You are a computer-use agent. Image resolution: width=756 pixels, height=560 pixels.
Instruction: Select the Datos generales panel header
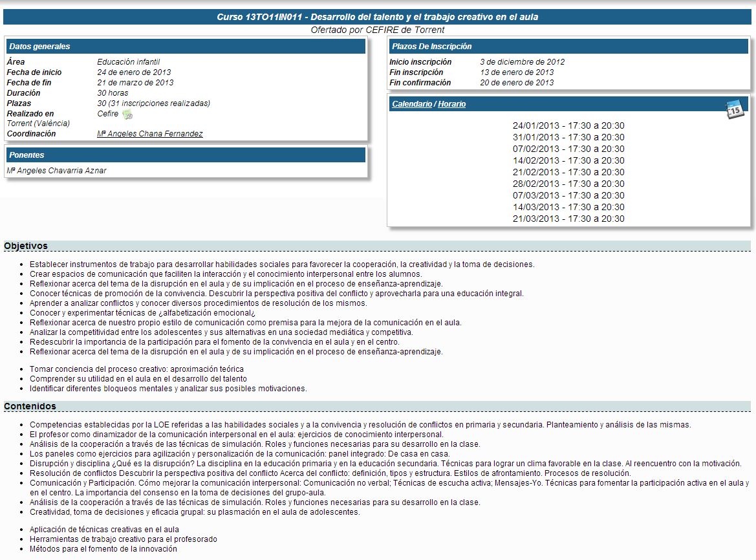coord(185,47)
